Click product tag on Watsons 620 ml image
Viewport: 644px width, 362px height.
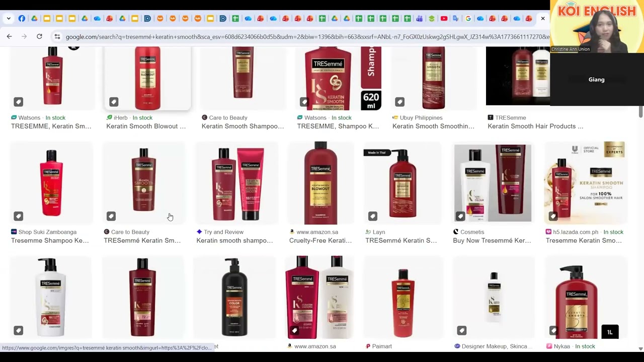(x=304, y=102)
